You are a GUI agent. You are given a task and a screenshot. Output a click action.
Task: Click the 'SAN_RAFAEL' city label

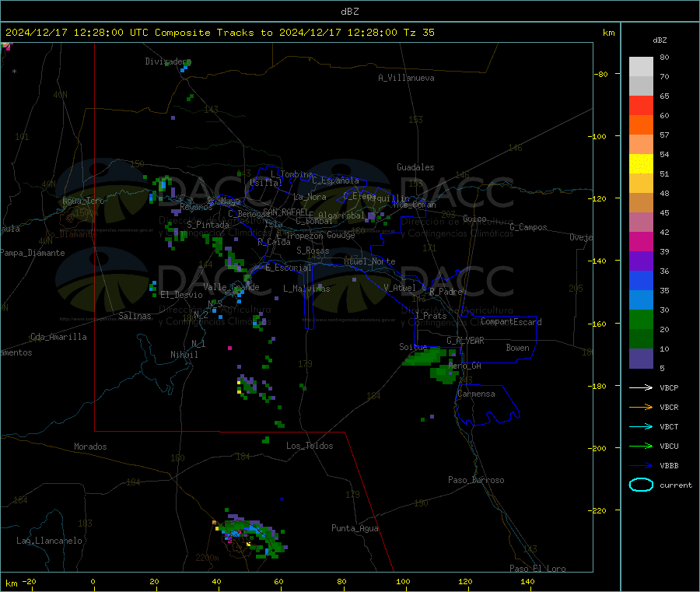point(285,212)
